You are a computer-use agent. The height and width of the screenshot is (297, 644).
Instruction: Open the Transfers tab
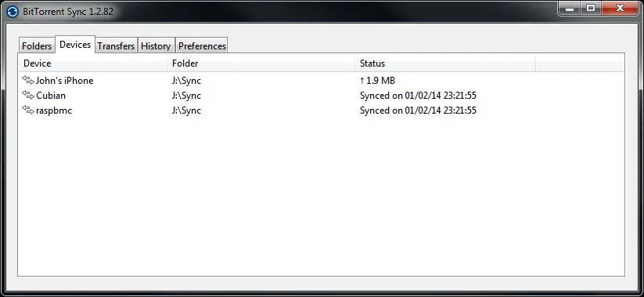pyautogui.click(x=117, y=46)
